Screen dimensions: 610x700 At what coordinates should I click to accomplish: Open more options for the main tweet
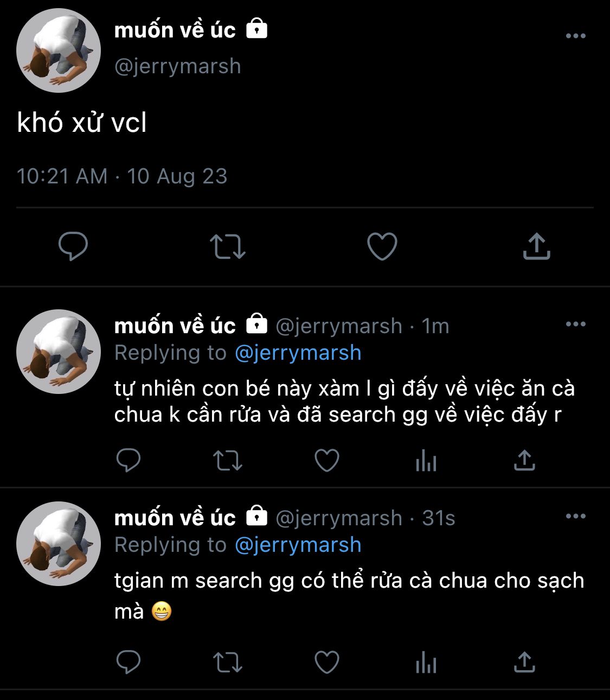pos(575,36)
